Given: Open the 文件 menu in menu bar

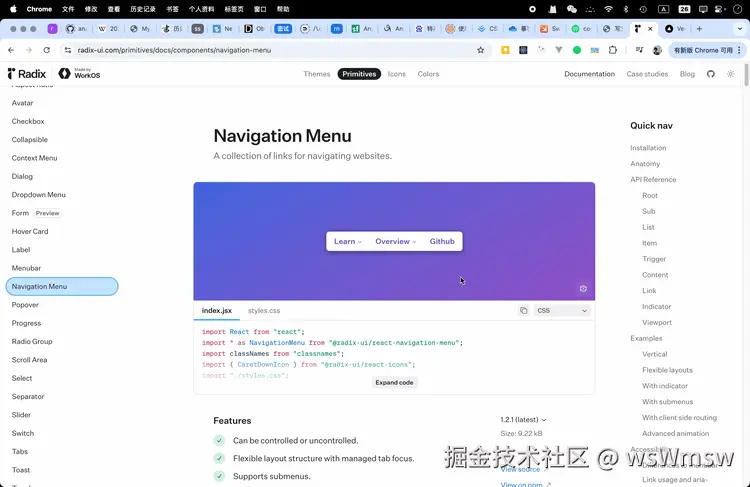Looking at the screenshot, I should click(68, 9).
